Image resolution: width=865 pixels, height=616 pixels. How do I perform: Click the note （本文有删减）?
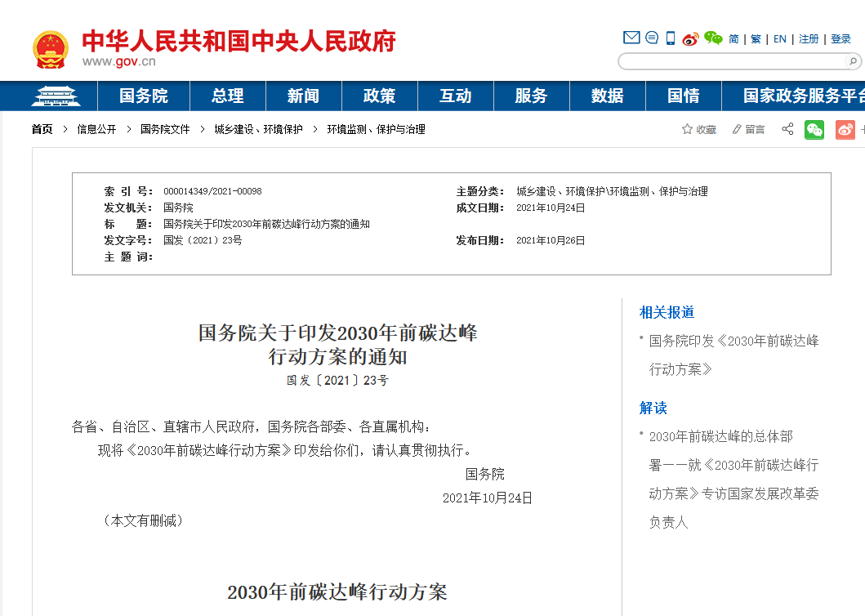(x=143, y=520)
